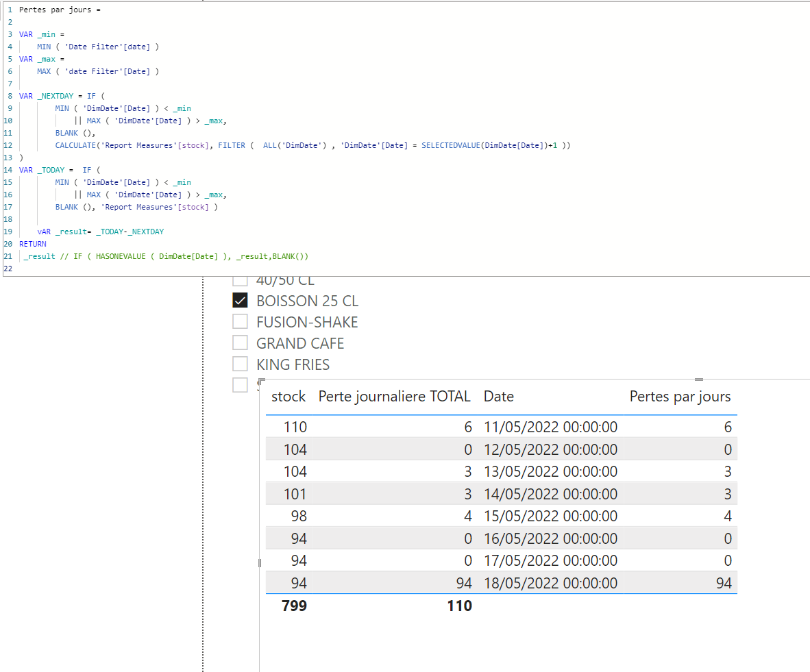Image resolution: width=810 pixels, height=672 pixels.
Task: Check the GRAND CAFE checkbox
Action: tap(240, 343)
